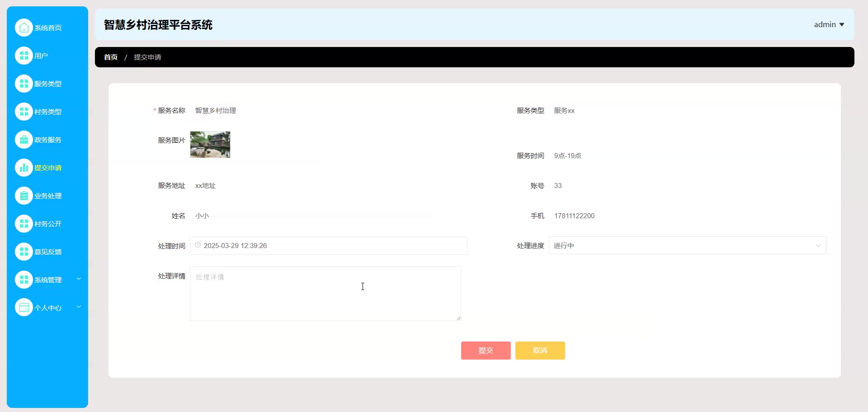This screenshot has height=412, width=868.
Task: Click the 提交申请 breadcrumb item
Action: tap(147, 57)
